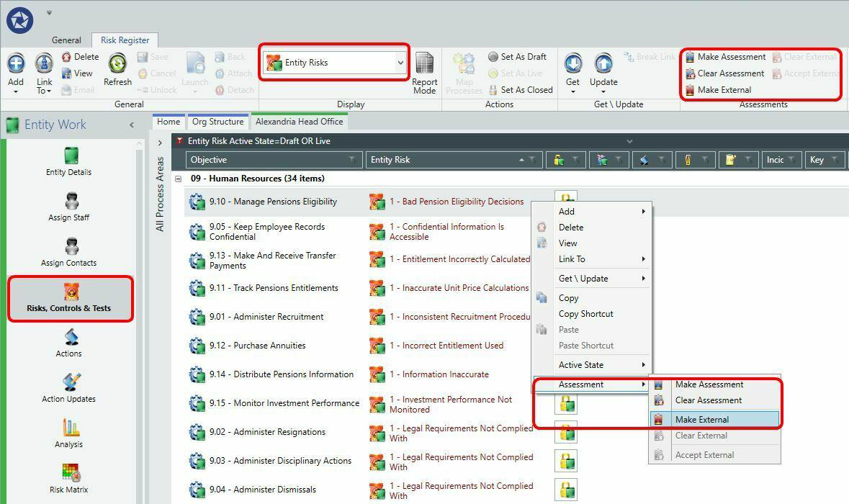Click the Delete button in the ribbon
Viewport: 849px width, 504px height.
(x=80, y=57)
